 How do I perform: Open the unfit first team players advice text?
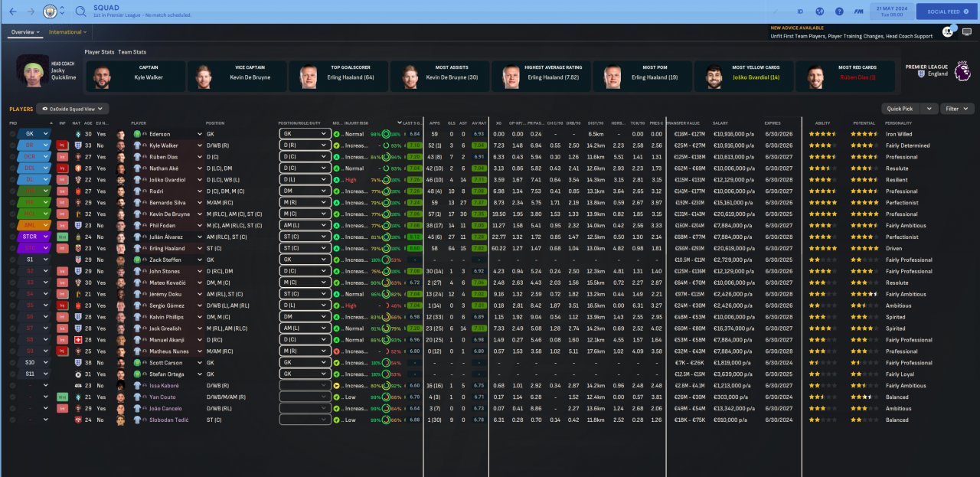pos(851,36)
